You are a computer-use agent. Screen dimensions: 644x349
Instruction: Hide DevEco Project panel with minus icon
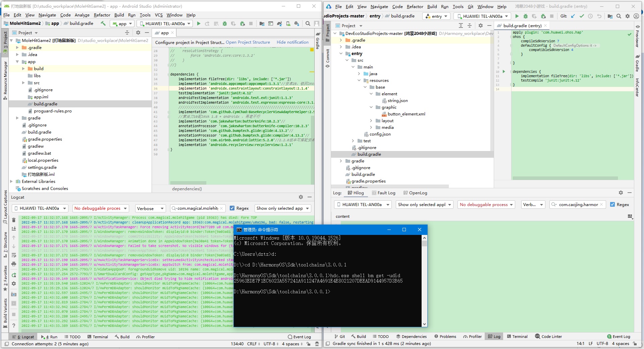[489, 26]
